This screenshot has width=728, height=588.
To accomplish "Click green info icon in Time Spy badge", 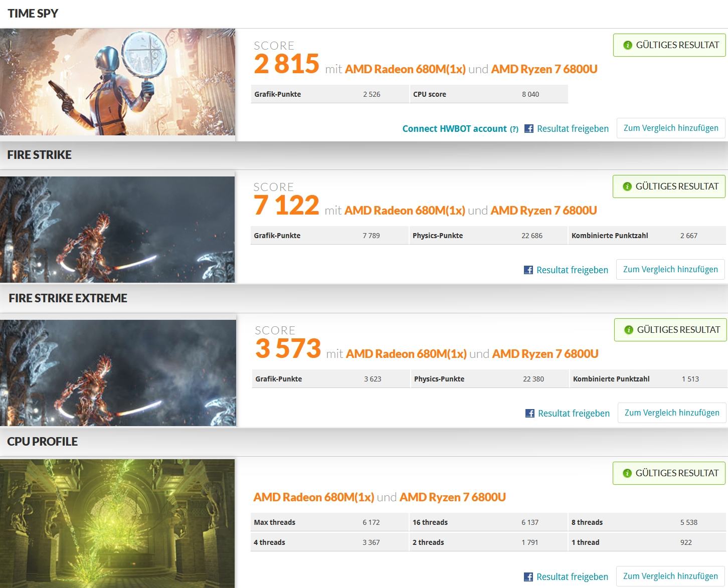I will pos(627,45).
